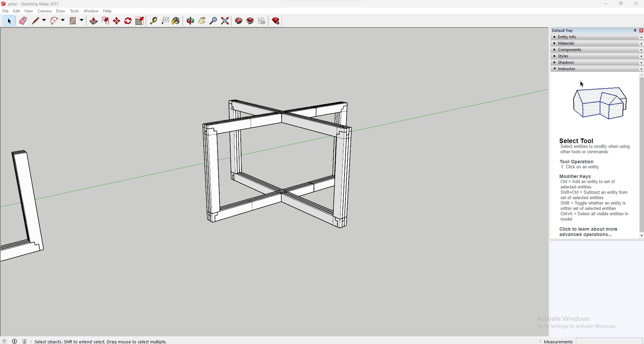Select the Move tool

[x=117, y=21]
